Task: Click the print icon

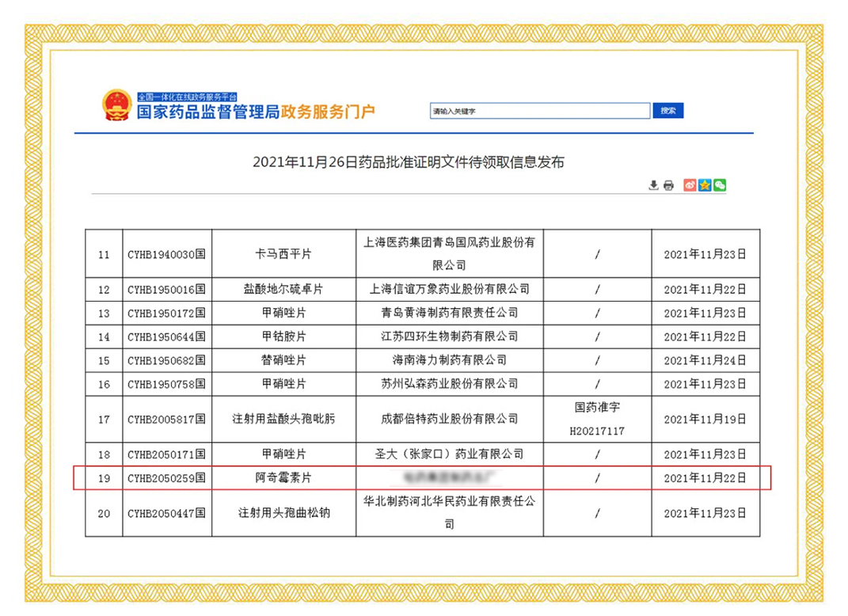Action: click(x=668, y=185)
